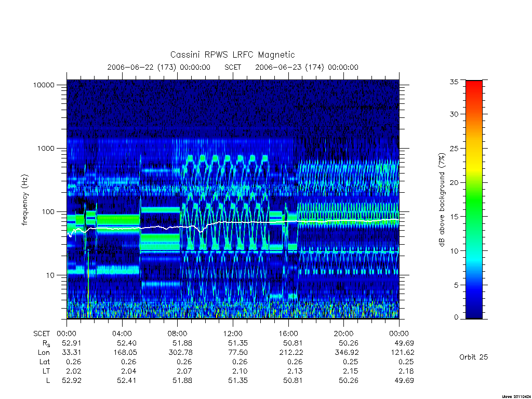Click the 100 frequency axis label
The width and height of the screenshot is (532, 399).
pos(48,212)
